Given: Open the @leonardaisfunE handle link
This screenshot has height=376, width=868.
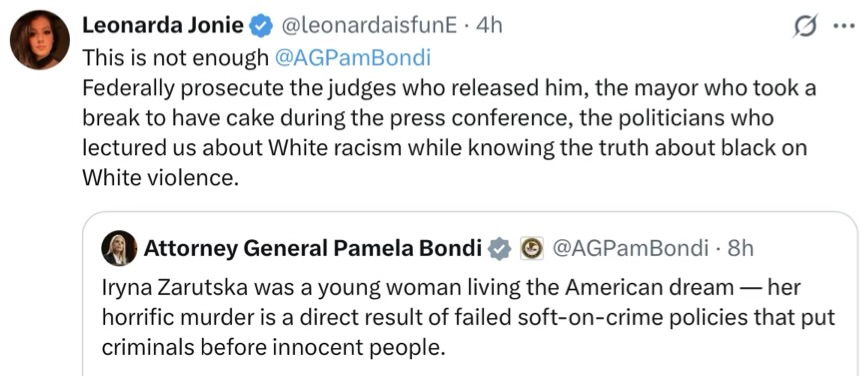Looking at the screenshot, I should [370, 25].
